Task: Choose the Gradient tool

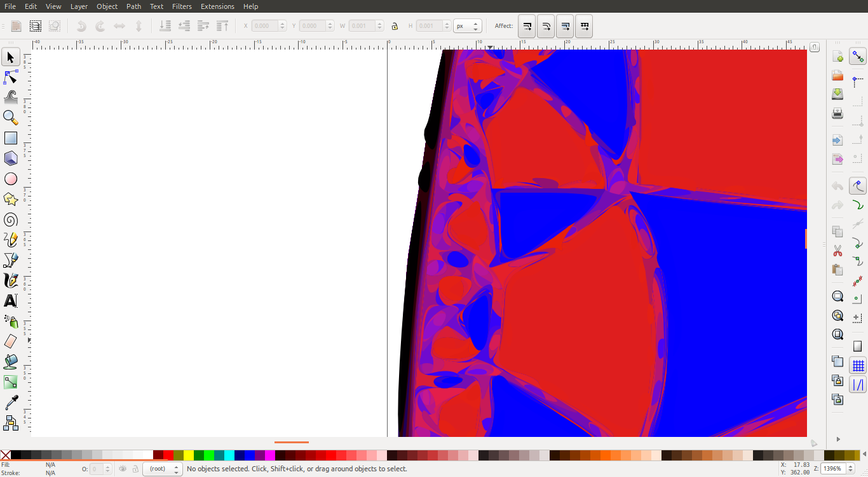Action: coord(11,382)
